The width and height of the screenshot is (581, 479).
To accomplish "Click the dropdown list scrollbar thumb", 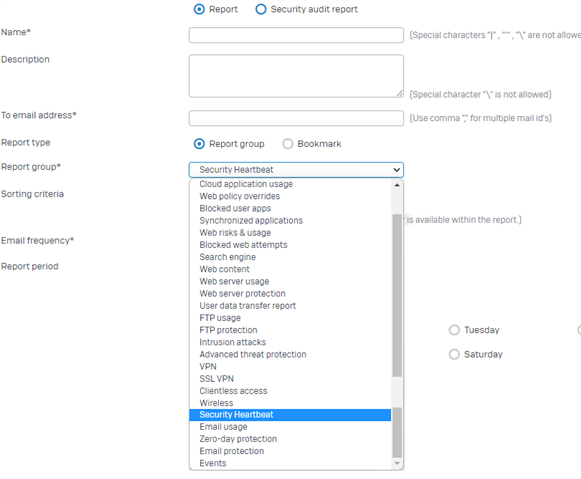I will click(397, 295).
